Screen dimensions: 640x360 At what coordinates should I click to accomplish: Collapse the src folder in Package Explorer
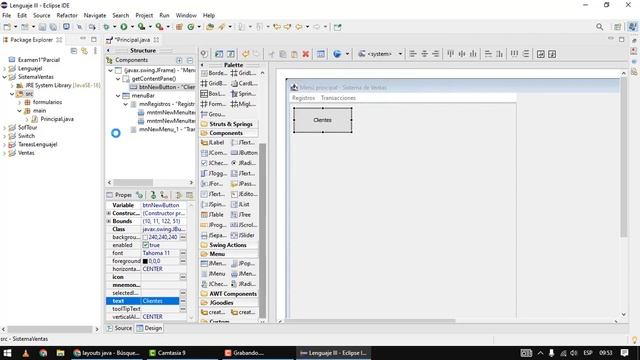[12, 94]
